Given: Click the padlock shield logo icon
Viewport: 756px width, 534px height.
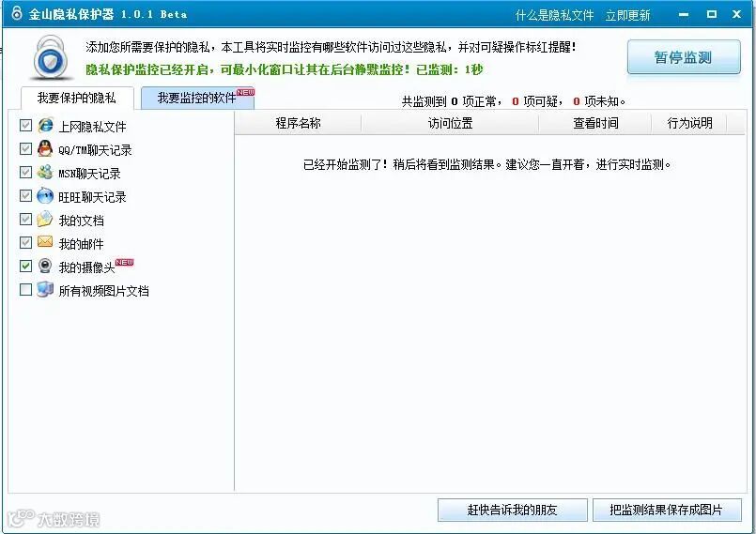Looking at the screenshot, I should pos(51,58).
